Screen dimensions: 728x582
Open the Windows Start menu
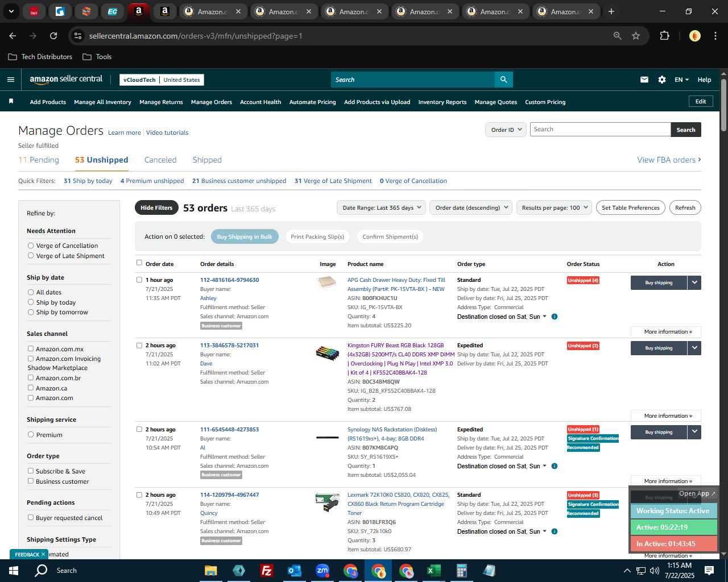point(14,570)
